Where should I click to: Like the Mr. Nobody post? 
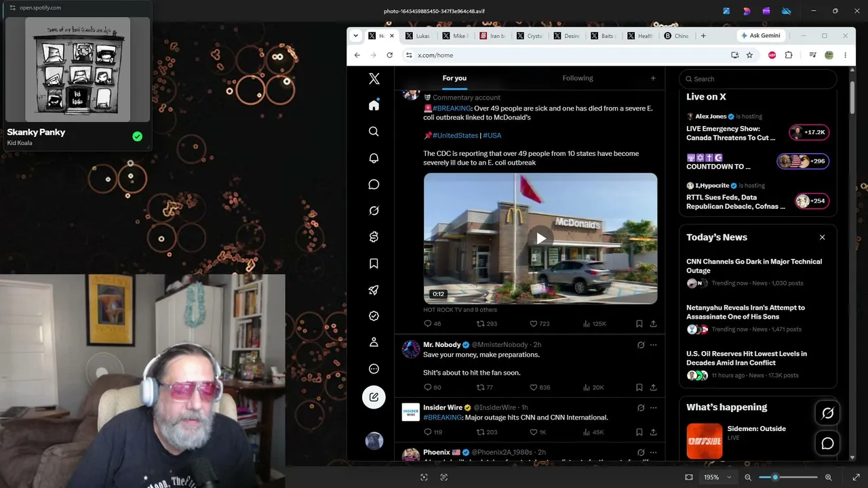(539, 388)
